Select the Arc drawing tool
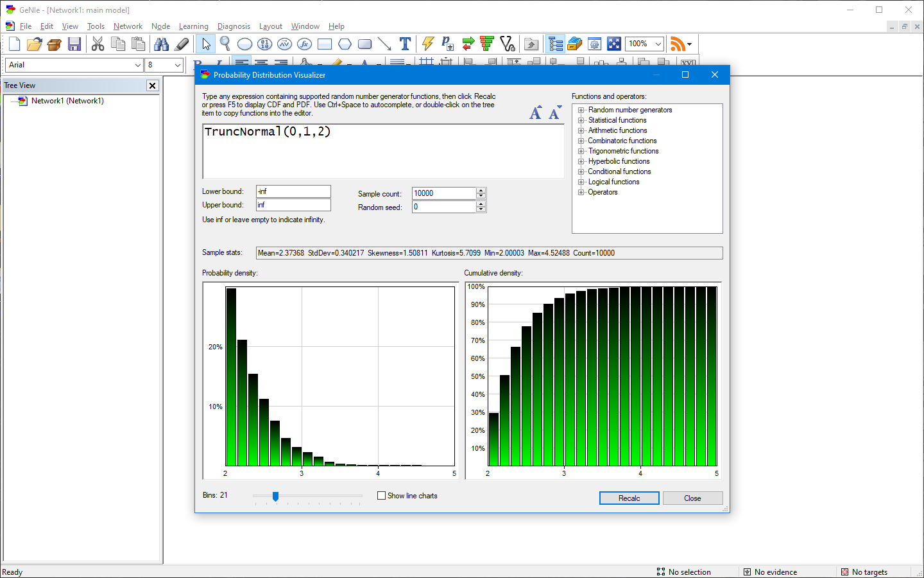Viewport: 924px width, 578px height. tap(384, 44)
